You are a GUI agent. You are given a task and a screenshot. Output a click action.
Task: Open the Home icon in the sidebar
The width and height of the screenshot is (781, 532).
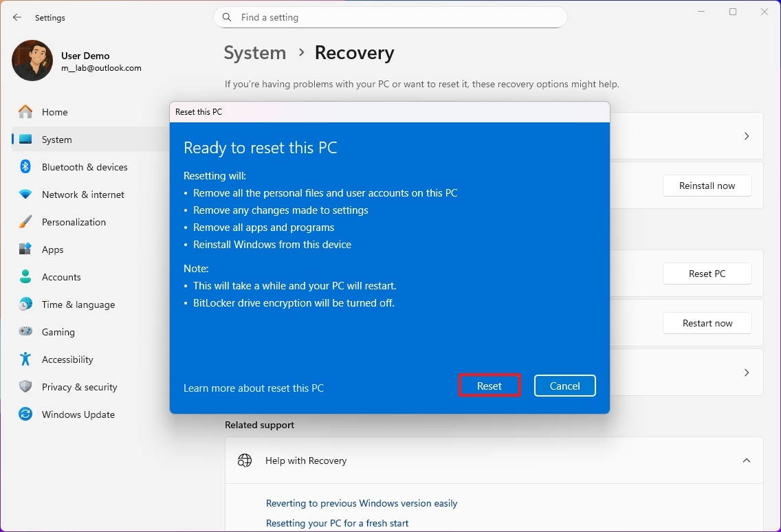click(x=25, y=111)
